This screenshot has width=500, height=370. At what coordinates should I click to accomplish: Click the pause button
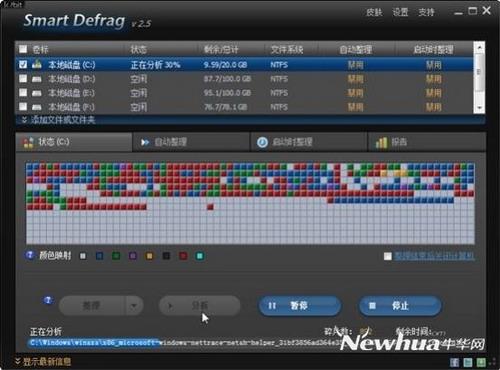coord(300,305)
